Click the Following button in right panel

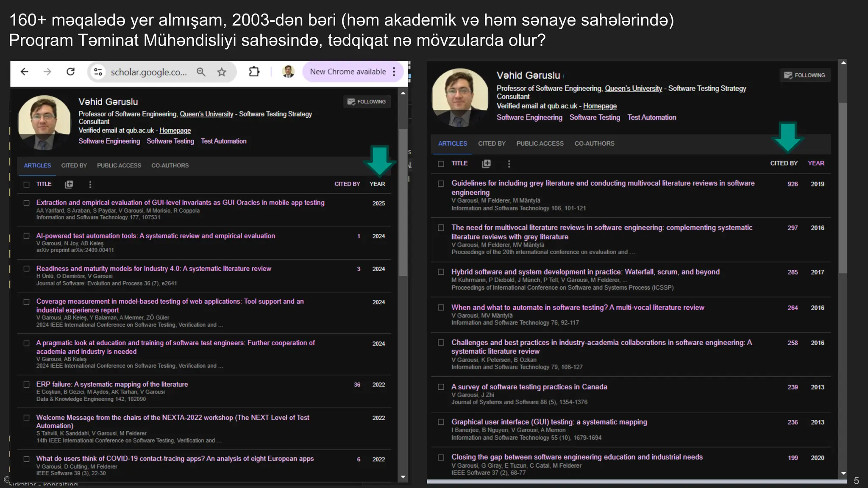804,75
